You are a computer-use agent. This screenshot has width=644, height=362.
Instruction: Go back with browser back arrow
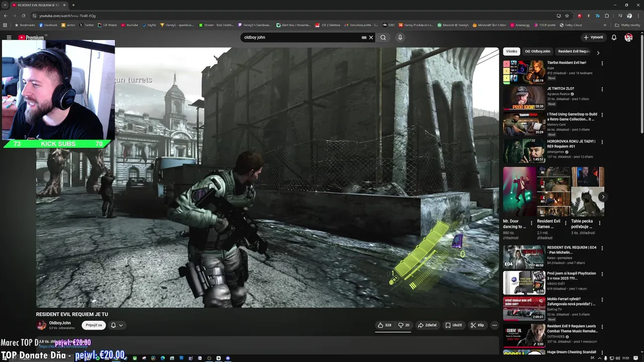tap(5, 16)
